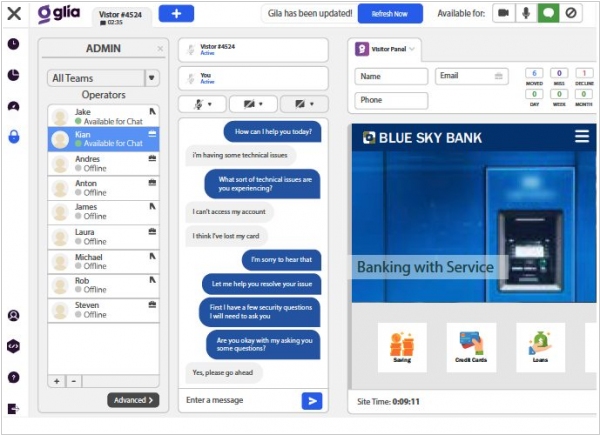This screenshot has height=435, width=600.
Task: Open the Saving tile
Action: pyautogui.click(x=402, y=347)
